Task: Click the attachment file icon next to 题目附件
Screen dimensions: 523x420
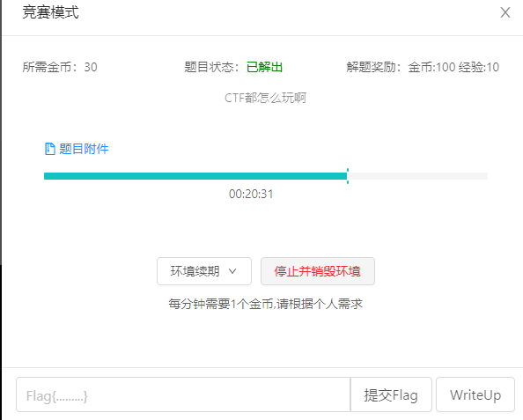Action: click(x=49, y=149)
